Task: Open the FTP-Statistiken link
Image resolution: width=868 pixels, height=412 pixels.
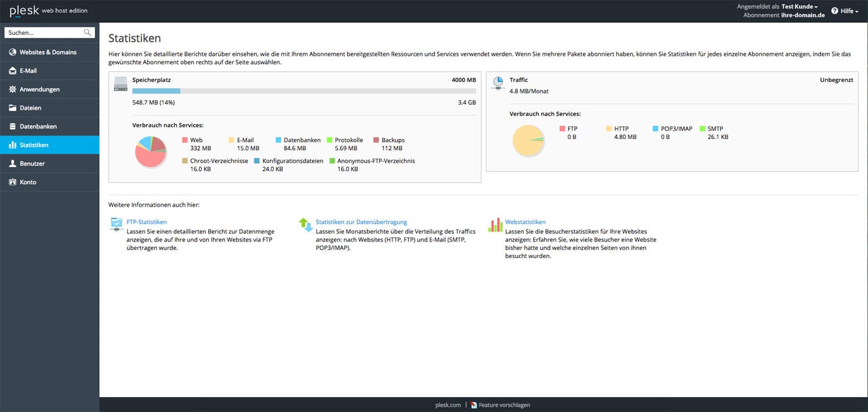Action: [x=146, y=222]
